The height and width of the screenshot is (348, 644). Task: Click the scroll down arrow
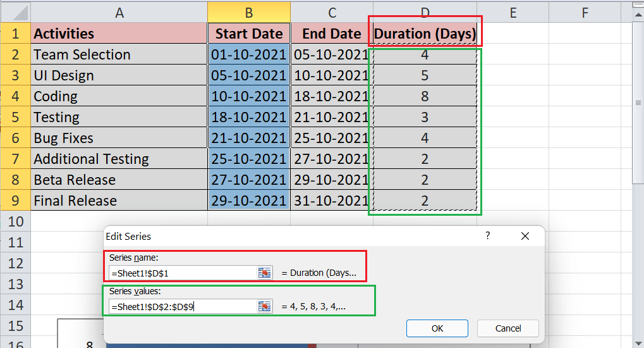[x=638, y=343]
